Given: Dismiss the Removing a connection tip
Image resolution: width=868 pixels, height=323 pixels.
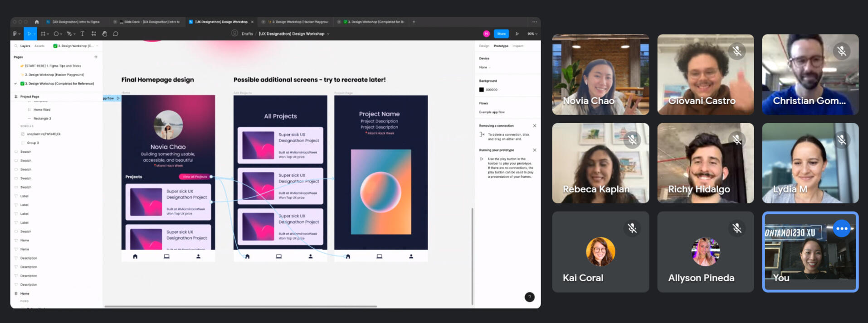Looking at the screenshot, I should pyautogui.click(x=535, y=125).
